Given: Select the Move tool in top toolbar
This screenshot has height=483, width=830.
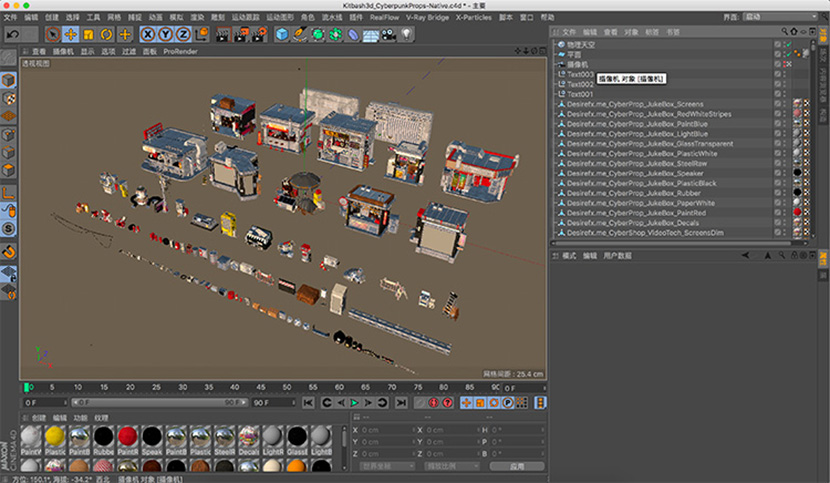Looking at the screenshot, I should (x=70, y=35).
